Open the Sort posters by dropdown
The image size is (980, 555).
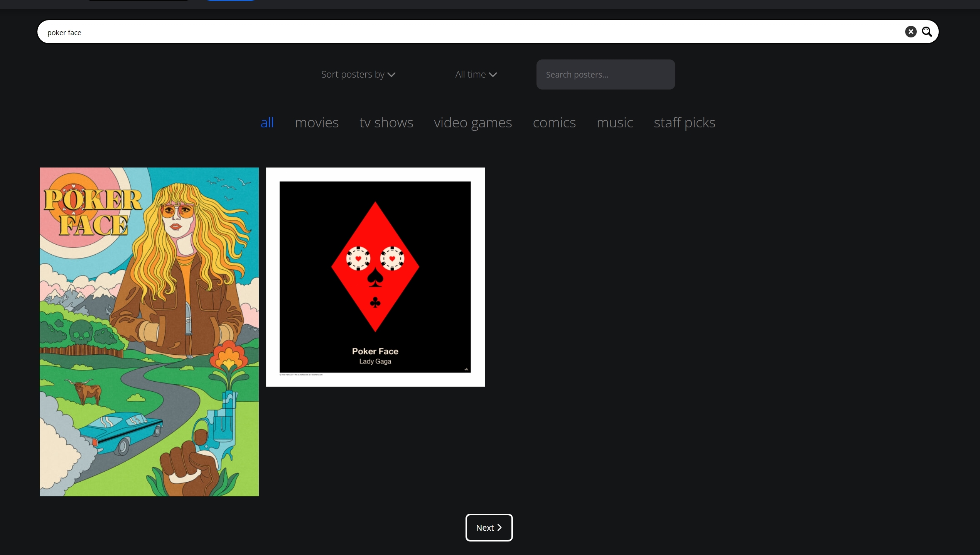pyautogui.click(x=353, y=74)
